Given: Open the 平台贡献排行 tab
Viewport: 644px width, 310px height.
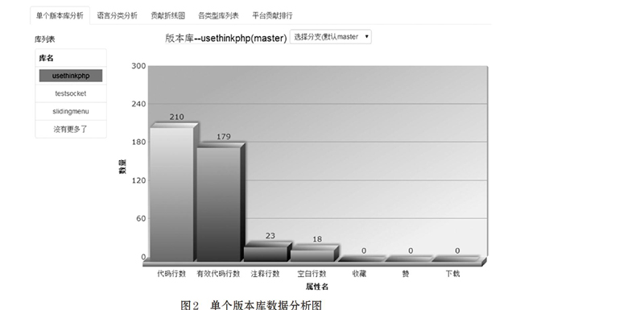Looking at the screenshot, I should click(x=272, y=15).
